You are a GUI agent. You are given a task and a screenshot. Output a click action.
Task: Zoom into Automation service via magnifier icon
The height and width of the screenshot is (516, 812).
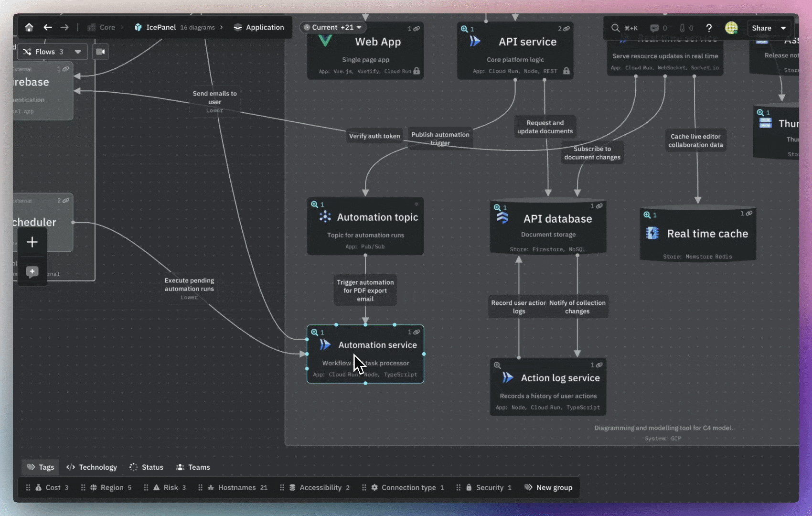point(314,332)
